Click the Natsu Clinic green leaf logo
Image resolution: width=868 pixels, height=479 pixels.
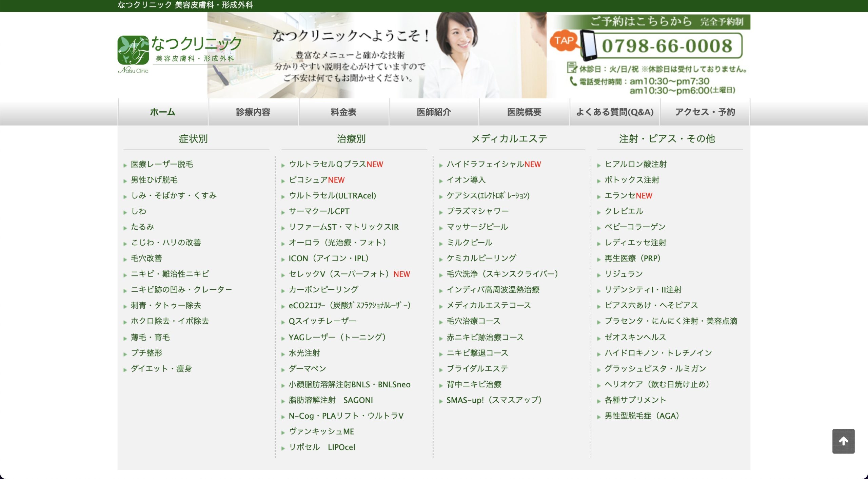pos(133,50)
